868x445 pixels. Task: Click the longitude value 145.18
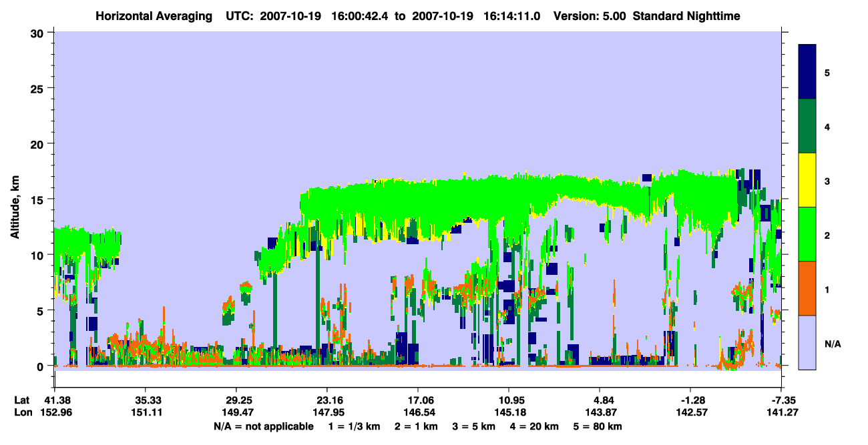[509, 412]
